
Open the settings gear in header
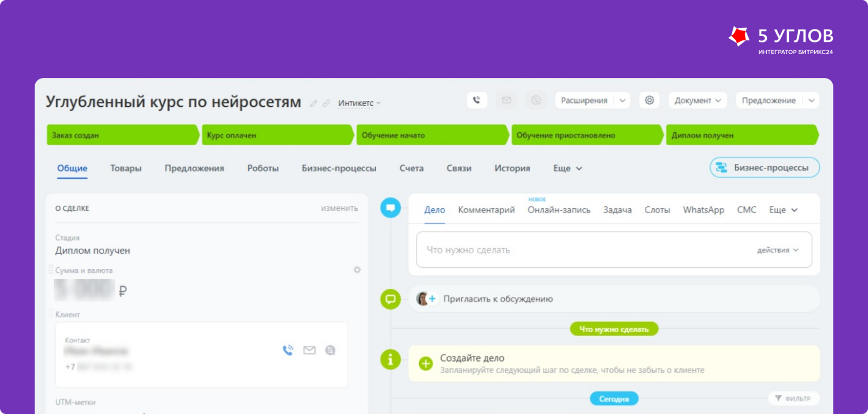coord(649,100)
